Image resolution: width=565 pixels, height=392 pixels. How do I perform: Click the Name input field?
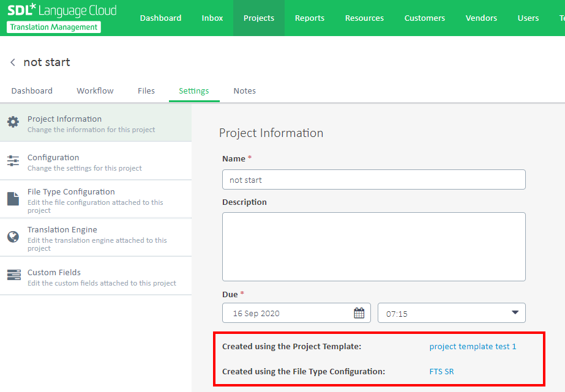coord(373,180)
